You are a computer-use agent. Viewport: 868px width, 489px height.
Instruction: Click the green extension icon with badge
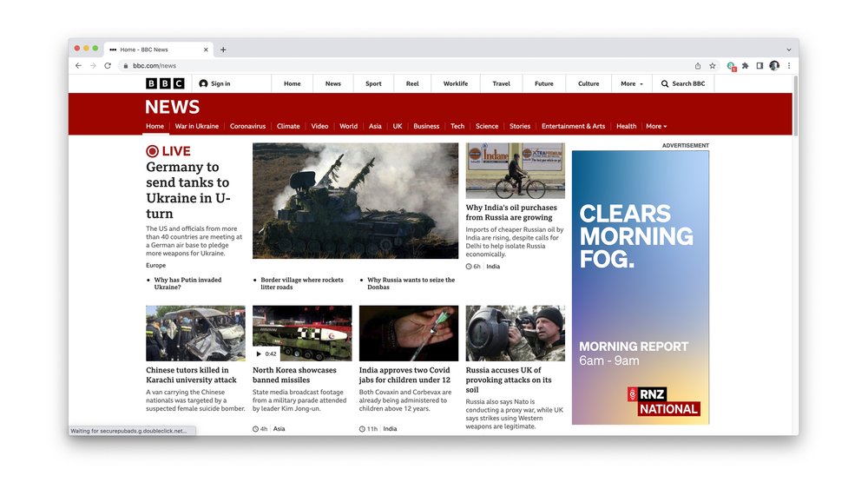pyautogui.click(x=731, y=66)
